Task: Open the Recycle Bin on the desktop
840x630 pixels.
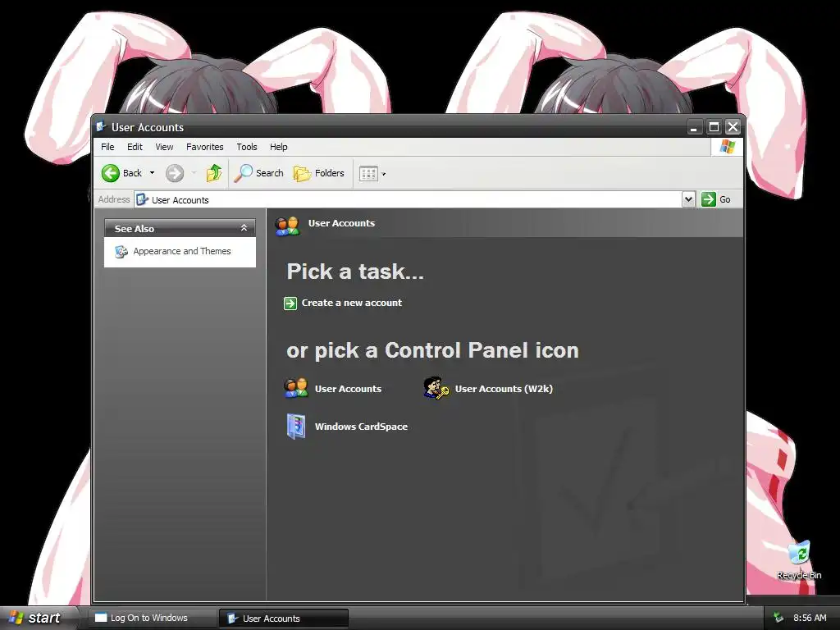Action: [799, 560]
